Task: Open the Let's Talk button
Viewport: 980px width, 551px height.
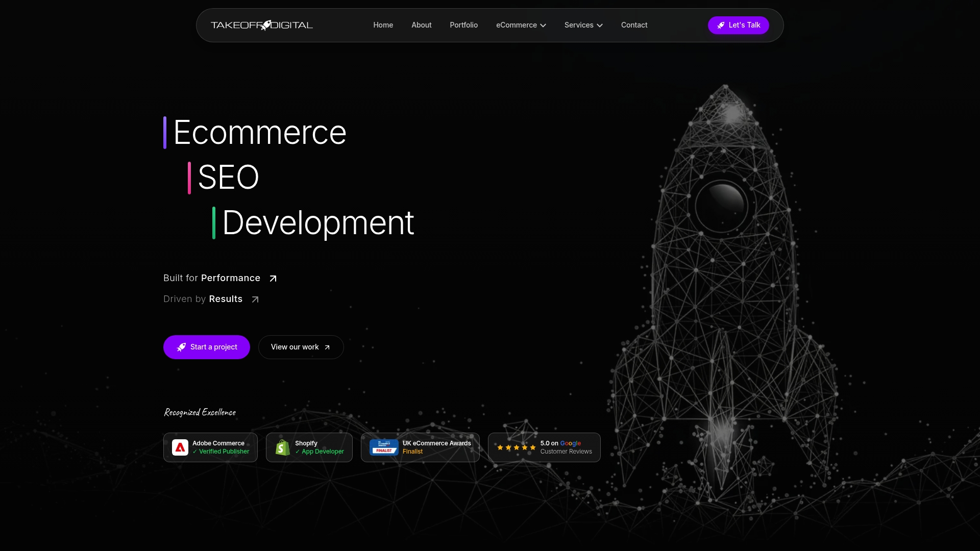Action: click(x=739, y=25)
